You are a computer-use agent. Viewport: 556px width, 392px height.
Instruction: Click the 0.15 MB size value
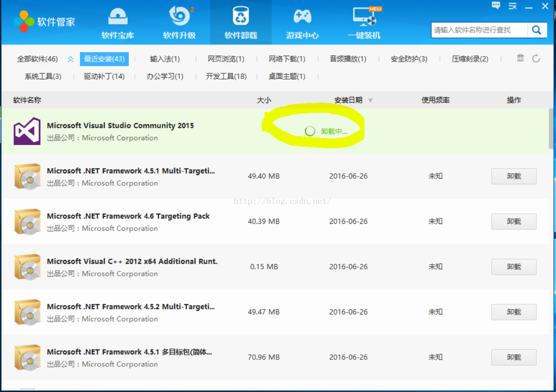click(x=264, y=267)
